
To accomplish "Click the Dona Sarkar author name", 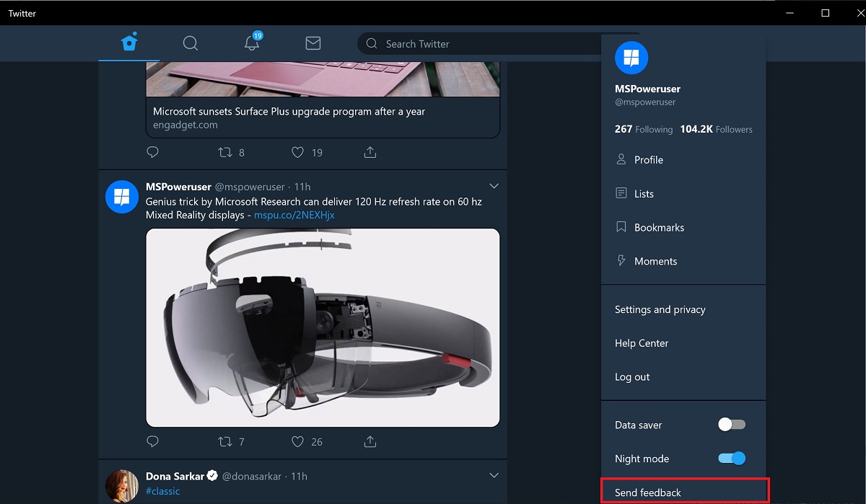I will [175, 476].
